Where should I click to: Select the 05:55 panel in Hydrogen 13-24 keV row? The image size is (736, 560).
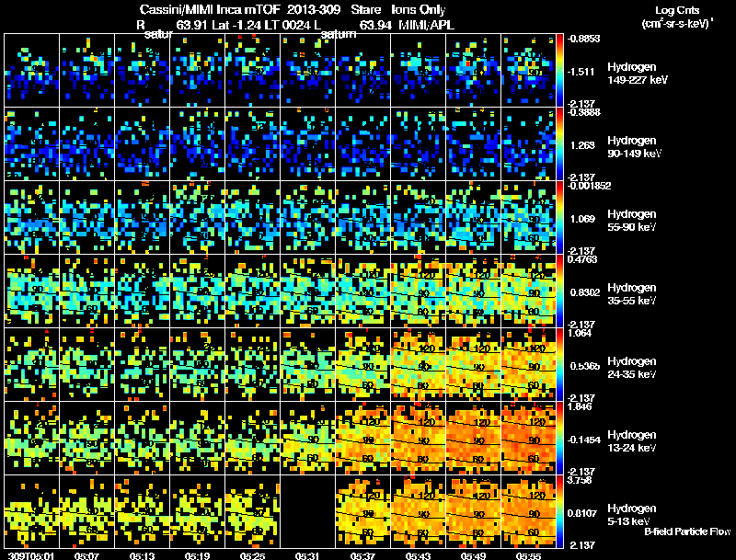[x=528, y=438]
